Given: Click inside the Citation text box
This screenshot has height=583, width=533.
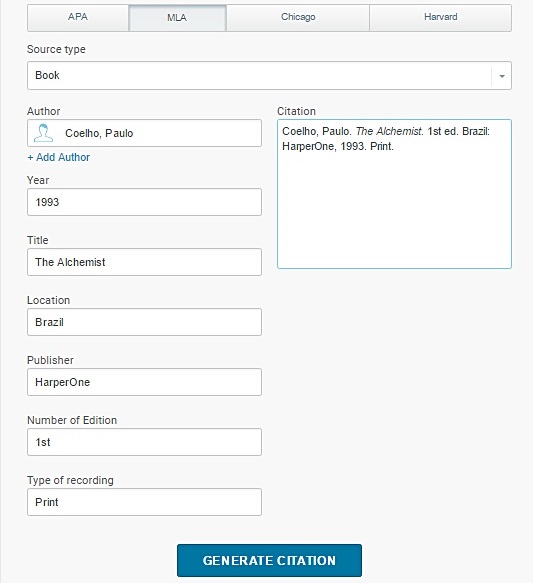Looking at the screenshot, I should click(x=394, y=194).
